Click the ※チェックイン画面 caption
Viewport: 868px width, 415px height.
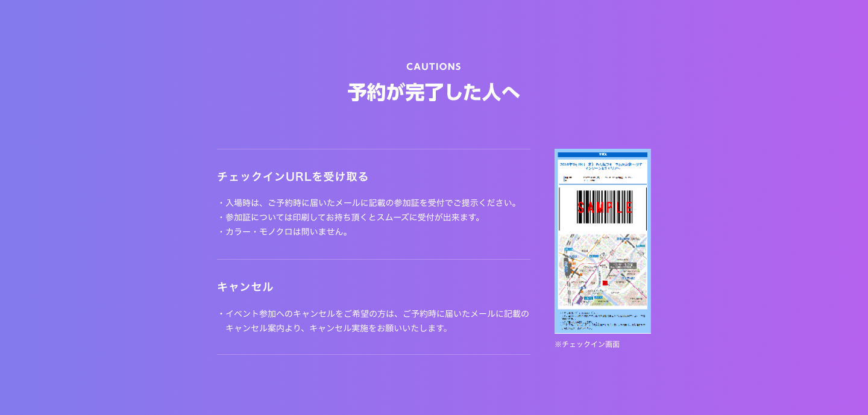(x=587, y=345)
